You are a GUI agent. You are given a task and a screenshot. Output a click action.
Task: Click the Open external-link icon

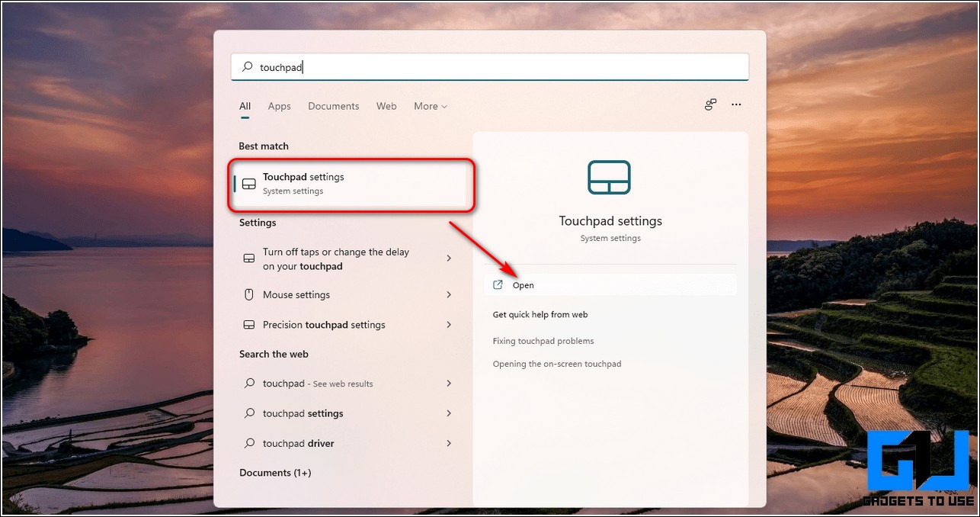pos(498,285)
